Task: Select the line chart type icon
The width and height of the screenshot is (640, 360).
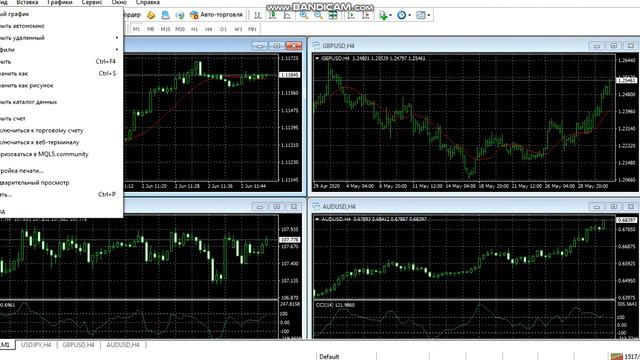Action: pyautogui.click(x=287, y=15)
